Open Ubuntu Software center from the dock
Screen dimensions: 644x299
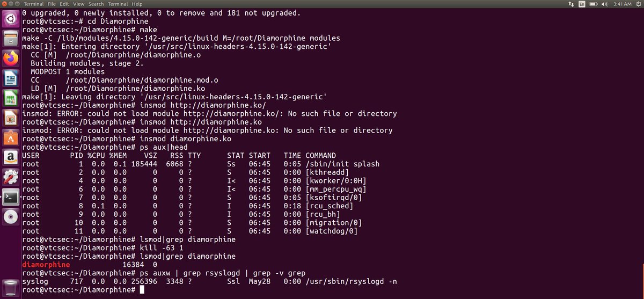tap(11, 137)
